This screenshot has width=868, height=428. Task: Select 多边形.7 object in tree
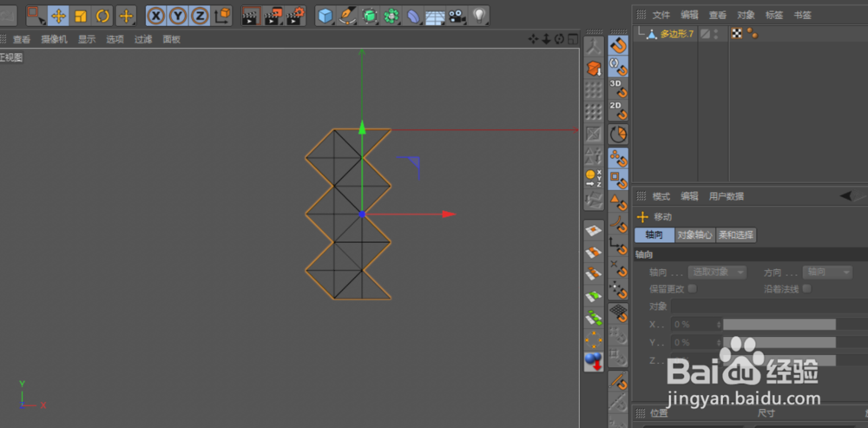coord(678,34)
